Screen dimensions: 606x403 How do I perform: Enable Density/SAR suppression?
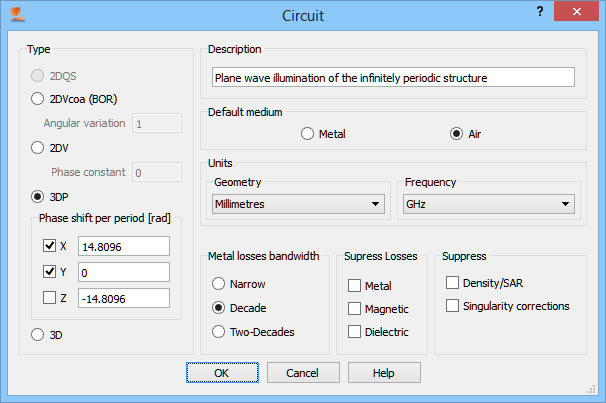point(453,283)
